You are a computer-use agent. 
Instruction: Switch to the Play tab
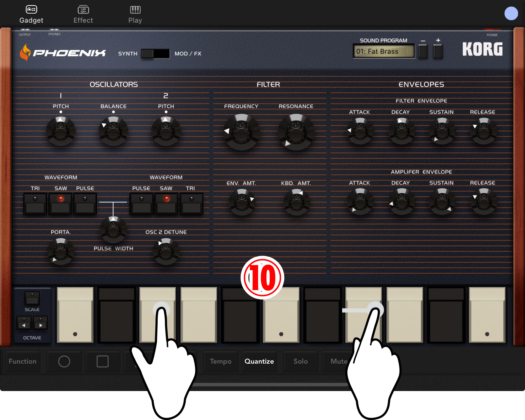(135, 14)
